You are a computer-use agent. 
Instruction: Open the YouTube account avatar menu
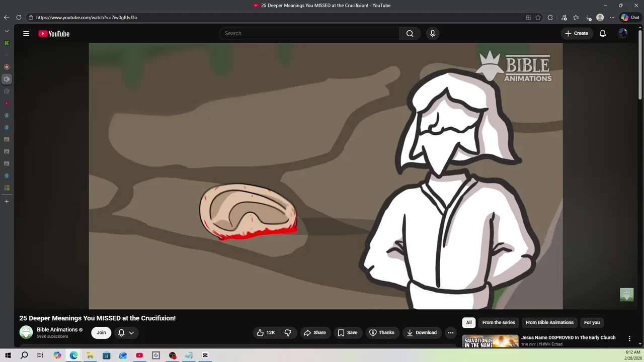point(623,34)
